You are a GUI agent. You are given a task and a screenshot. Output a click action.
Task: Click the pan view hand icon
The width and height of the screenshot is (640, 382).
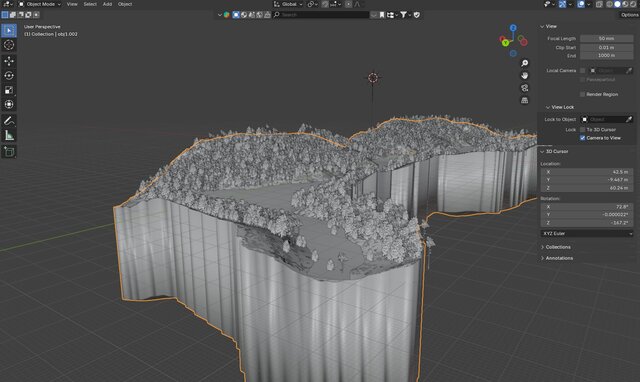[x=524, y=76]
